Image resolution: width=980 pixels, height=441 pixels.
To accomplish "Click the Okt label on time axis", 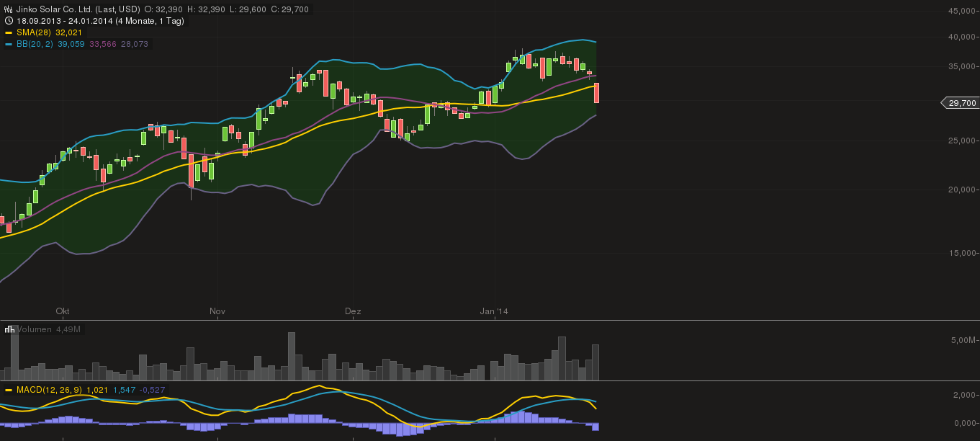I will 63,311.
